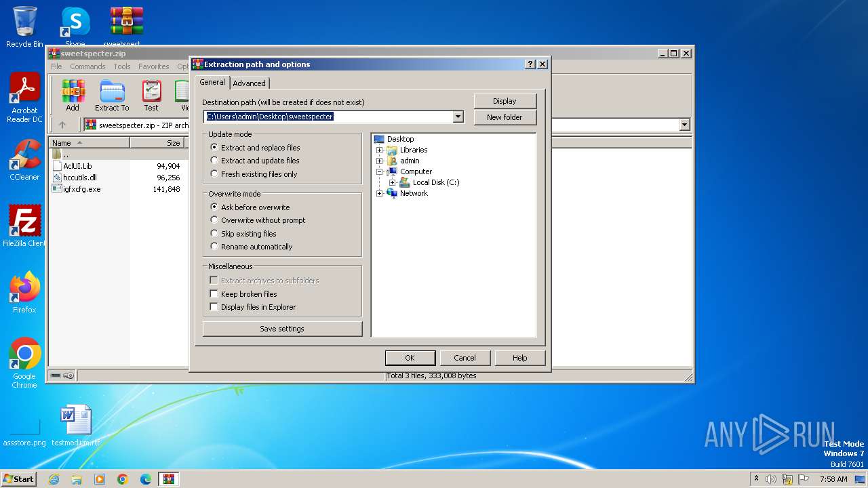Click the 7:58 AM taskbar clock
868x488 pixels.
833,479
